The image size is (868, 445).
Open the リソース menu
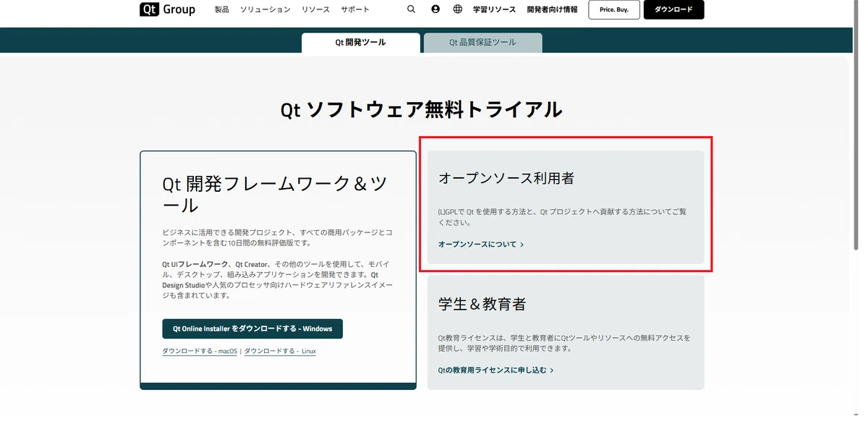coord(315,9)
